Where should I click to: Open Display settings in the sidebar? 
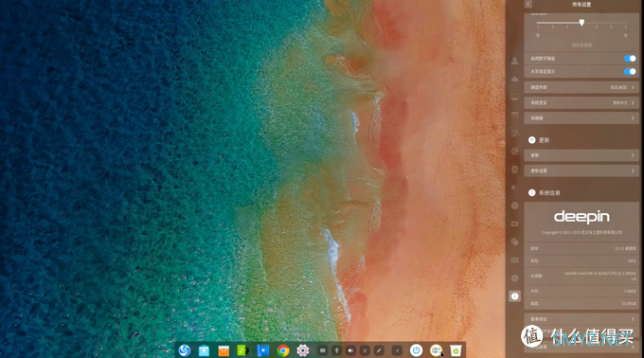click(514, 97)
